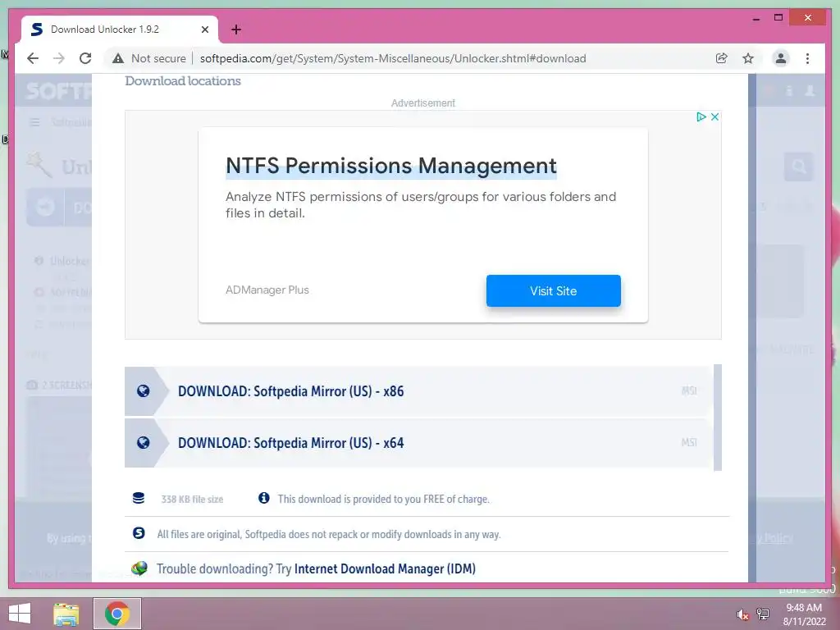
Task: Click the ADManager Plus advertiser name
Action: [x=267, y=290]
